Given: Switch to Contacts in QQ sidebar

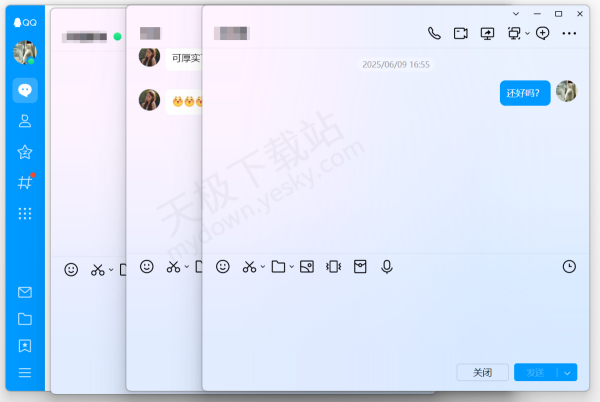Looking at the screenshot, I should click(25, 121).
